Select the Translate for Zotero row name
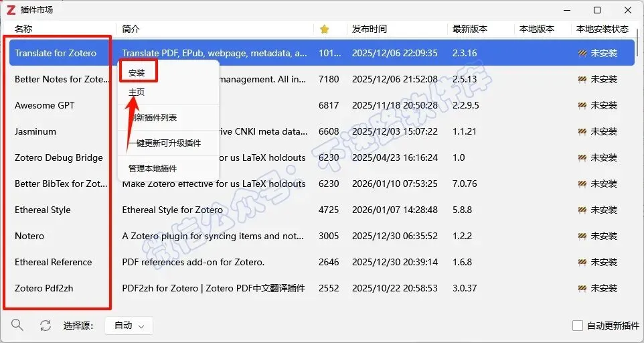Viewport: 644px width, 343px height. tap(56, 53)
